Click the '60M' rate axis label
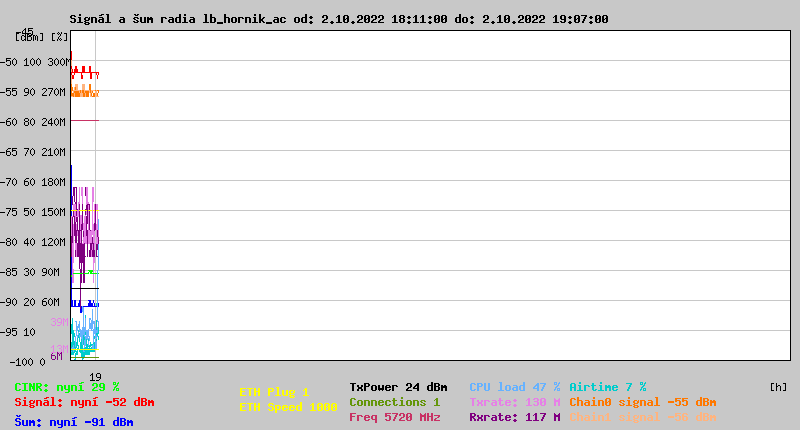The image size is (800, 430). (x=51, y=302)
